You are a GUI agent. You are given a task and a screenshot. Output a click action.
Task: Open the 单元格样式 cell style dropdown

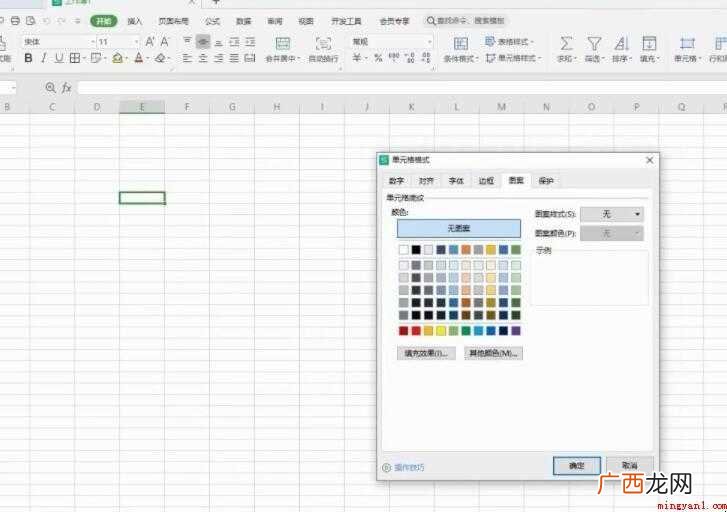(513, 58)
